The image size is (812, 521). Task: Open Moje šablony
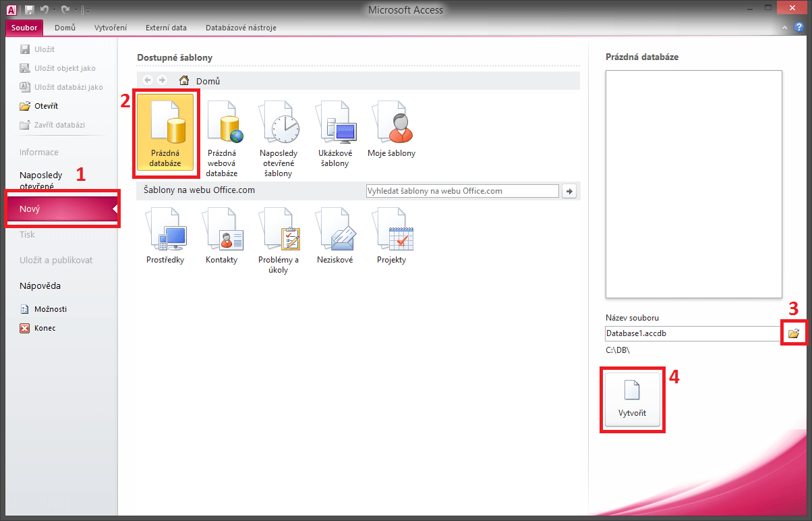[x=391, y=130]
